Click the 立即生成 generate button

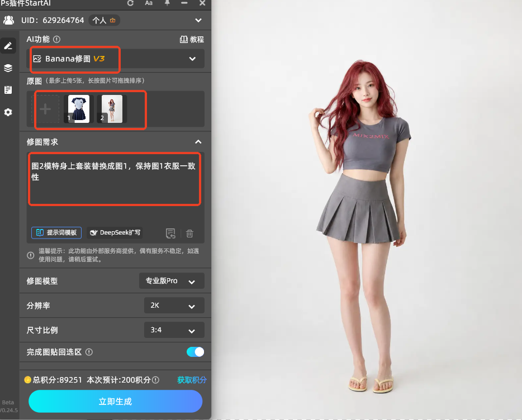point(116,402)
